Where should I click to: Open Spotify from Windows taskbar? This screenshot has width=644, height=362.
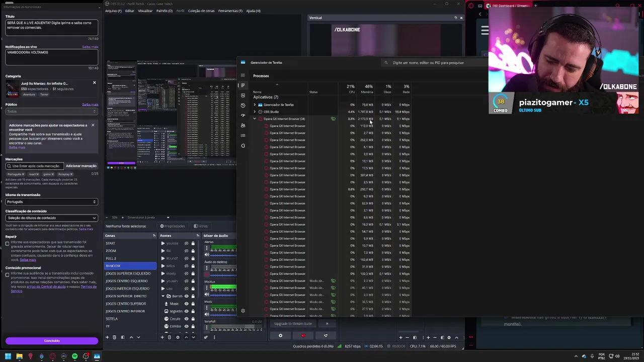point(74,356)
